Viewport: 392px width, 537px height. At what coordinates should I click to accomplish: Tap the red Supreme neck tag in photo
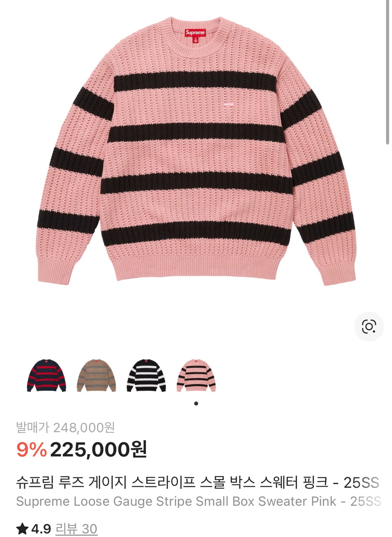(x=195, y=34)
